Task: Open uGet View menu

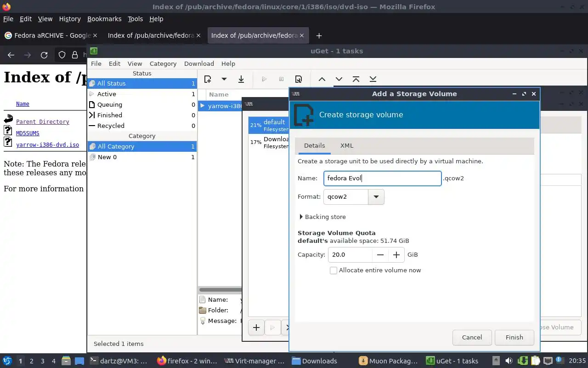Action: [135, 63]
